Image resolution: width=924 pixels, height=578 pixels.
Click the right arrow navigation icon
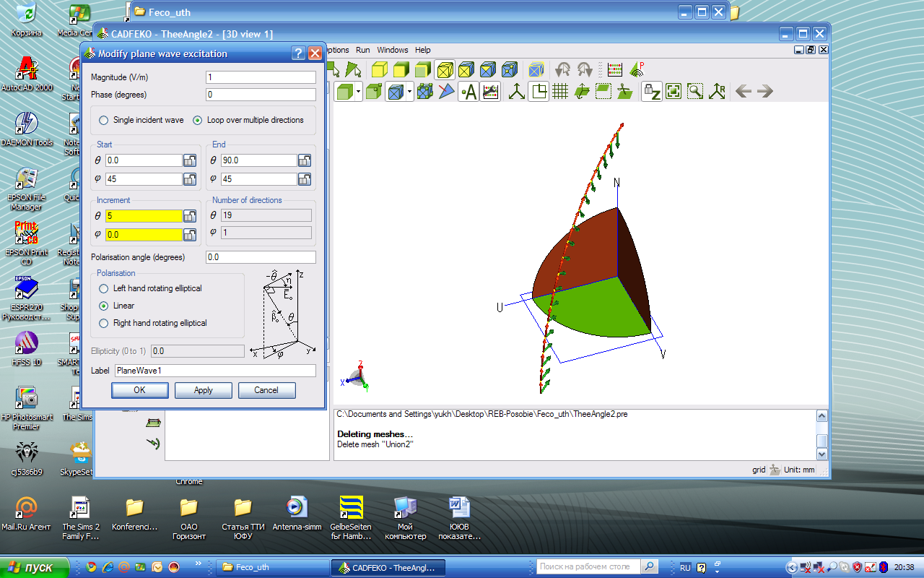pyautogui.click(x=765, y=92)
